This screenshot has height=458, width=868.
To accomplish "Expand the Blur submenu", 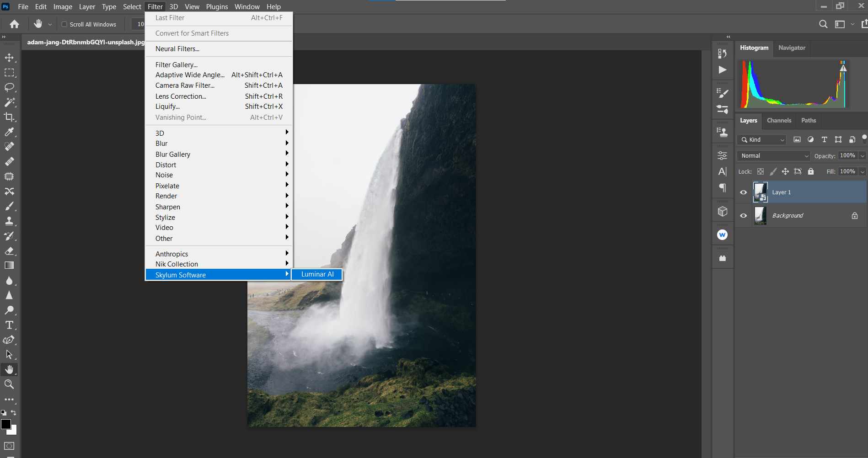I will [x=219, y=144].
